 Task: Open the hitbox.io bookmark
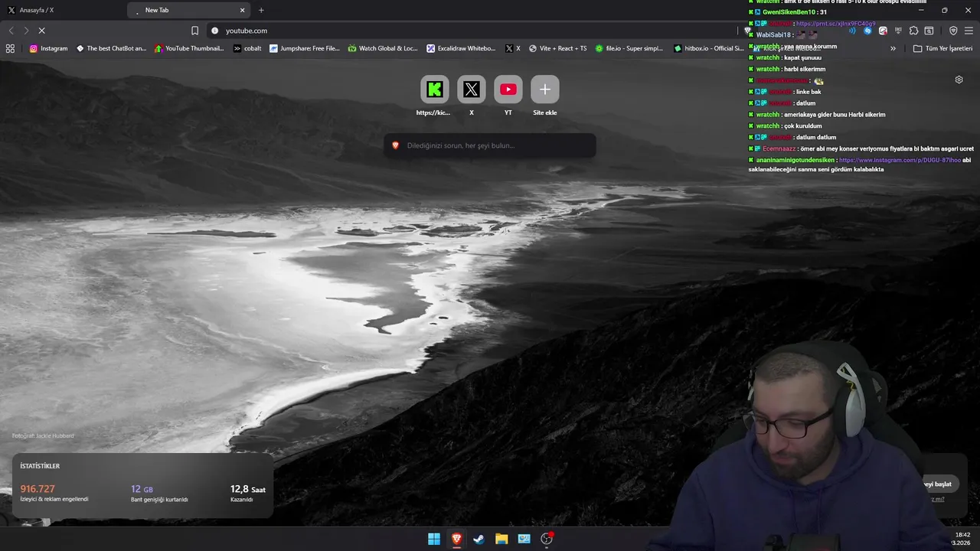click(x=709, y=48)
